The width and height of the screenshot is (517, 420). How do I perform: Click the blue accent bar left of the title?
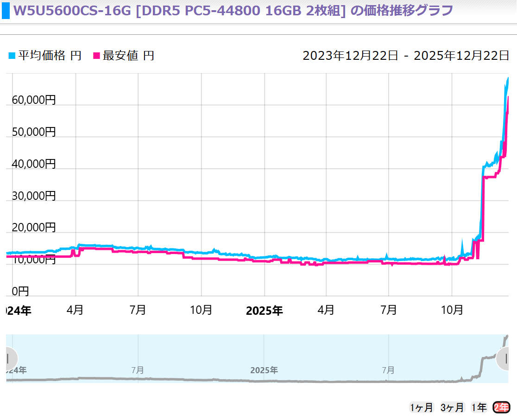point(5,11)
